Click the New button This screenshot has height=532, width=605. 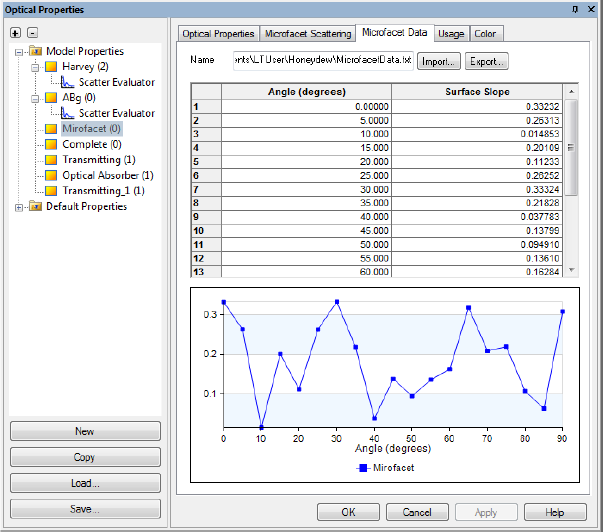coord(85,431)
